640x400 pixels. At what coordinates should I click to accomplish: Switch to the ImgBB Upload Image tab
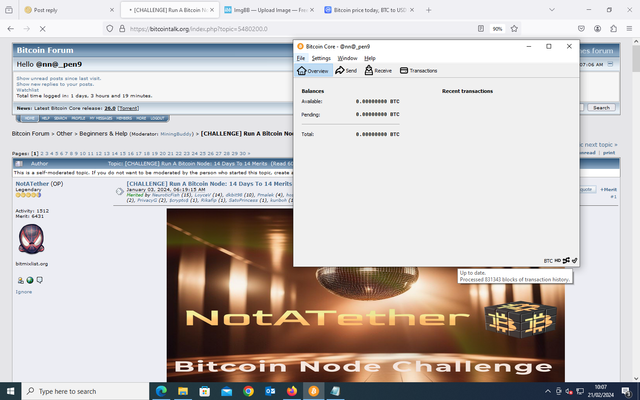click(x=269, y=10)
